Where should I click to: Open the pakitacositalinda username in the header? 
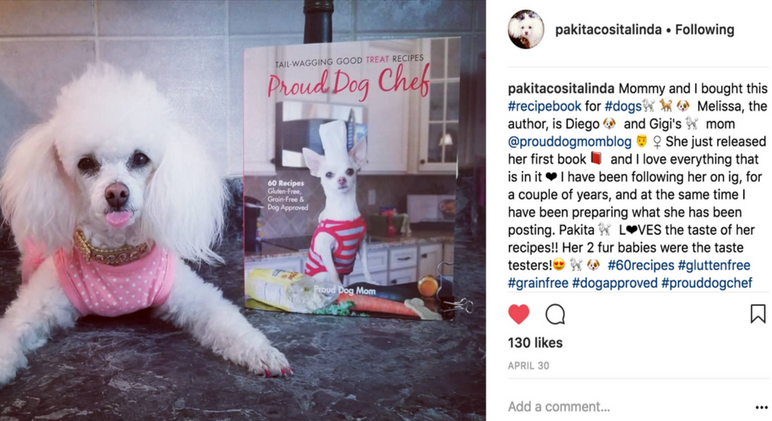608,30
